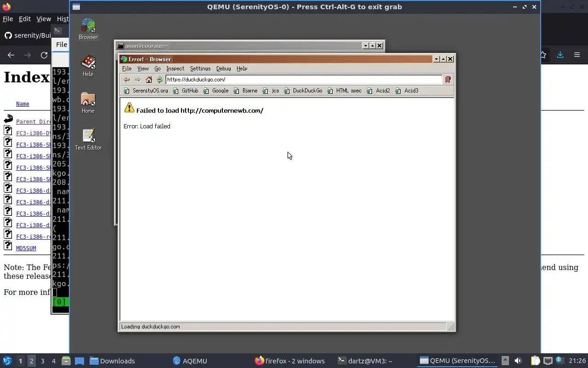Open the Acid3 bookmark
Screen dimensions: 588x368
(x=407, y=91)
